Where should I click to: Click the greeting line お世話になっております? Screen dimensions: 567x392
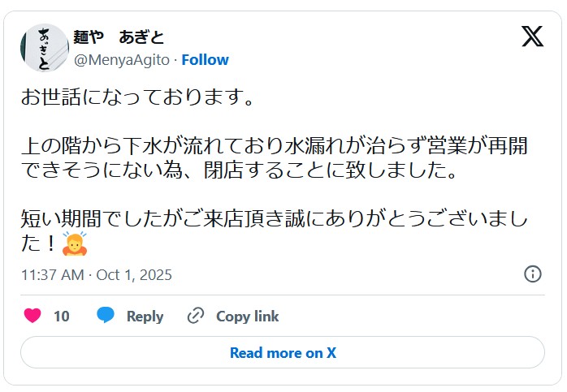pos(137,99)
